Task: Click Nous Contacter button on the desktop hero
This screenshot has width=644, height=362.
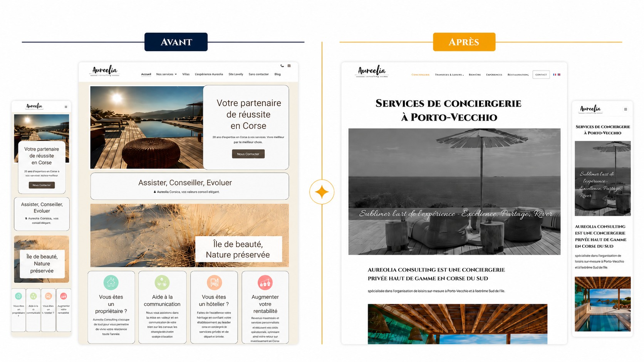Action: [x=248, y=154]
